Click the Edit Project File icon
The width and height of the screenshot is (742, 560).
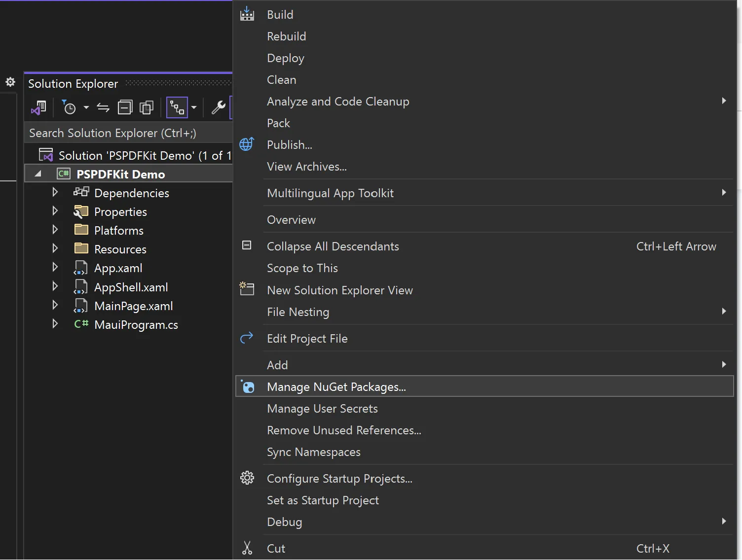[x=247, y=338]
